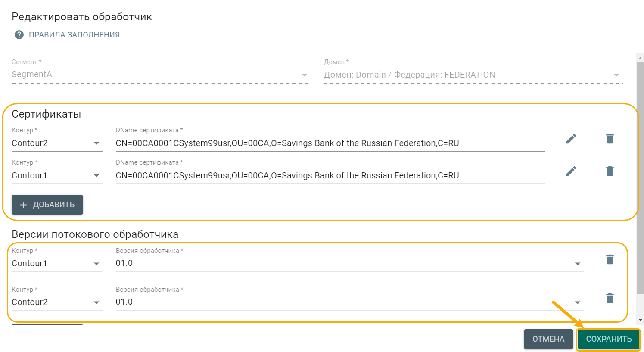Delete the Contour1 handler version row
Viewport: 644px width, 352px height.
pos(610,259)
